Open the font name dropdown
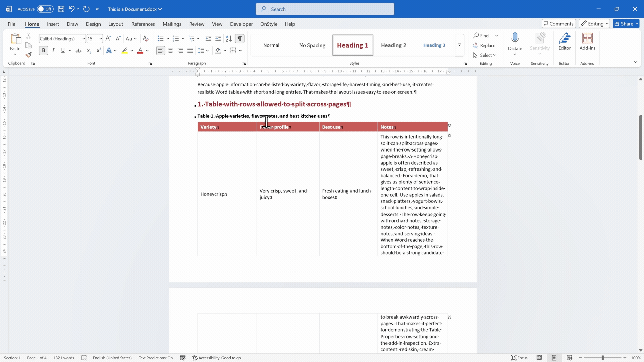 [83, 39]
